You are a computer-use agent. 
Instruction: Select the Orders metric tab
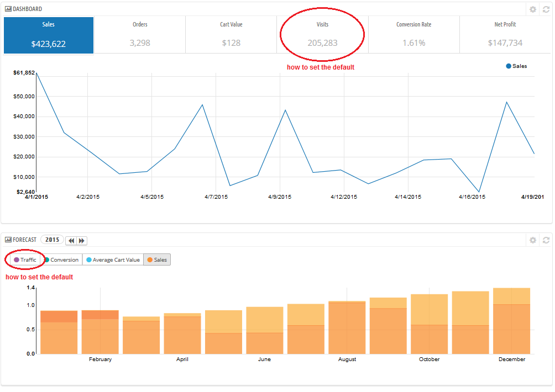(140, 35)
